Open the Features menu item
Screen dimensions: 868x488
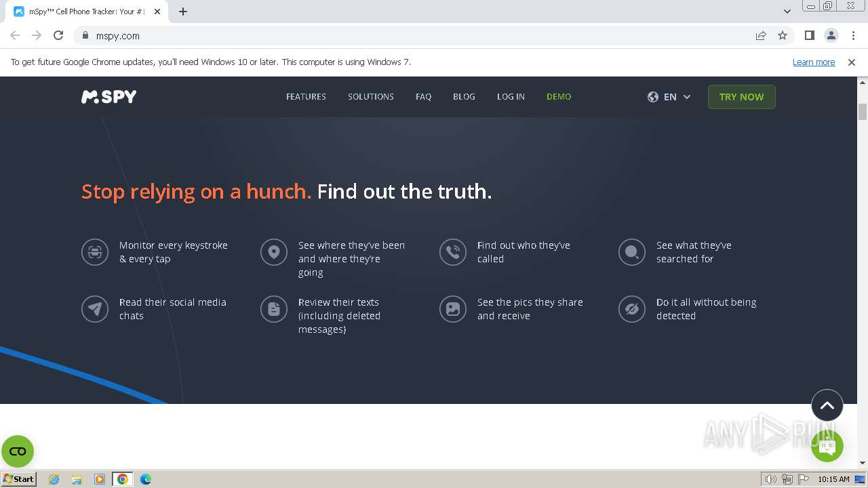pos(306,96)
